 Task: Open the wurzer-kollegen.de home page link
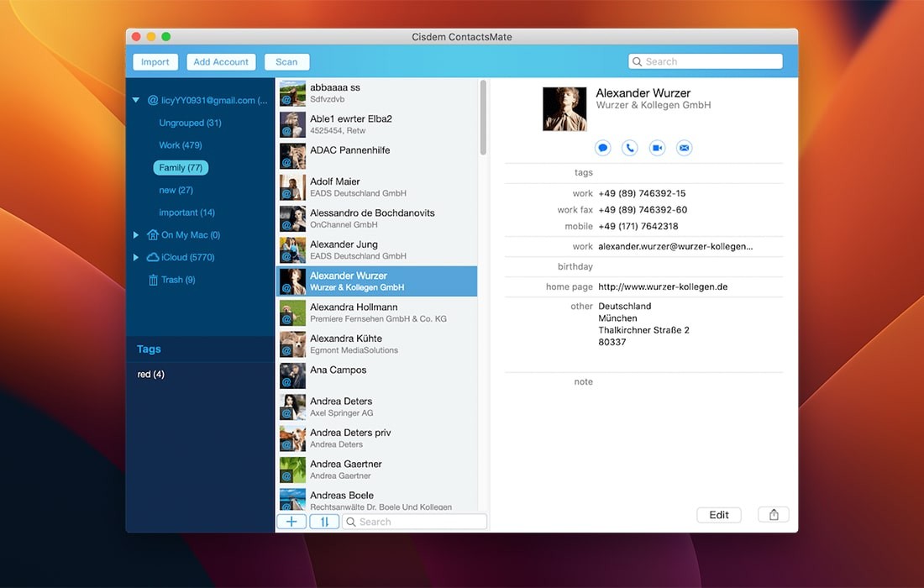(x=663, y=287)
